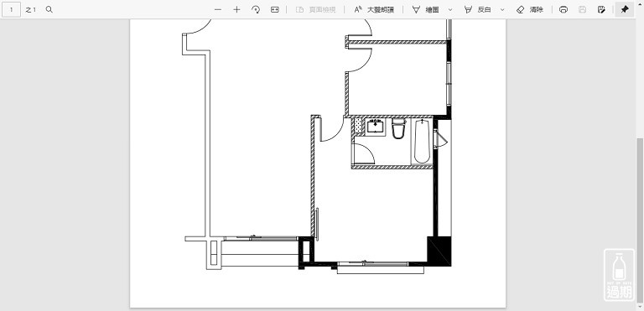Viewport: 644px width, 311px height.
Task: Toggle the pin toolbar icon
Action: [x=625, y=9]
